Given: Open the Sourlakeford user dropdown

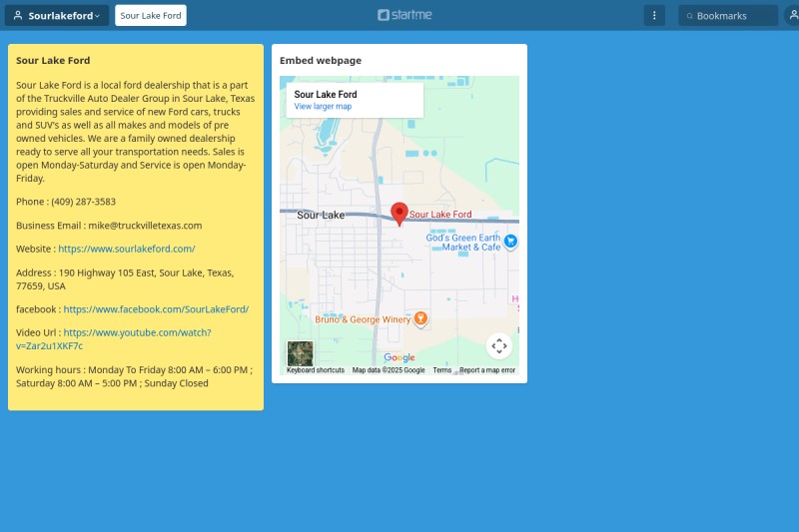Looking at the screenshot, I should coord(57,15).
